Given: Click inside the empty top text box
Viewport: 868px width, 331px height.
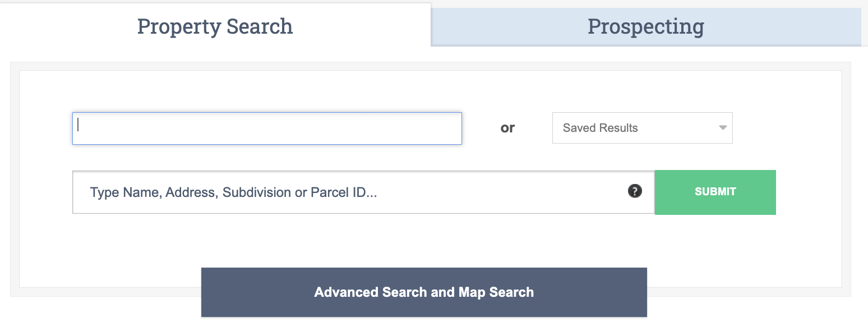Looking at the screenshot, I should (x=267, y=128).
